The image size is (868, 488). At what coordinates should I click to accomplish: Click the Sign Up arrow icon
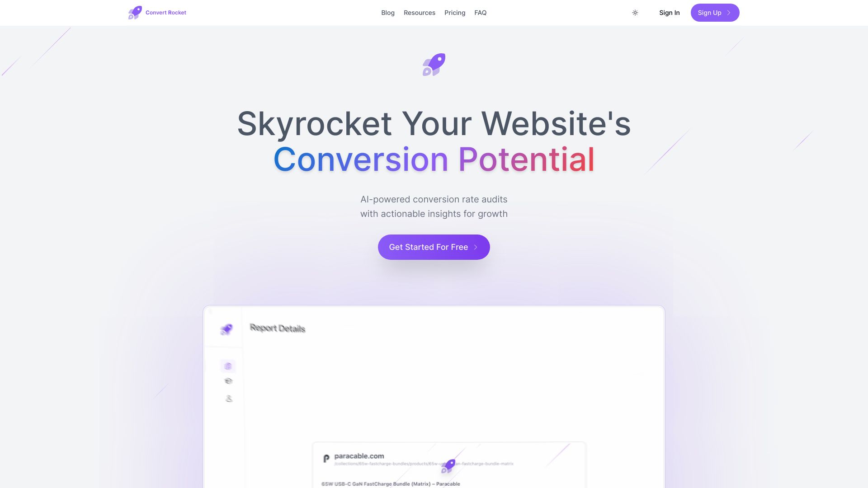[728, 13]
